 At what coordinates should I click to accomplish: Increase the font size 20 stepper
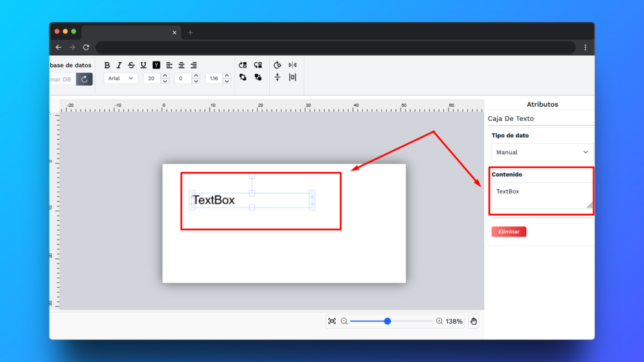(x=165, y=75)
